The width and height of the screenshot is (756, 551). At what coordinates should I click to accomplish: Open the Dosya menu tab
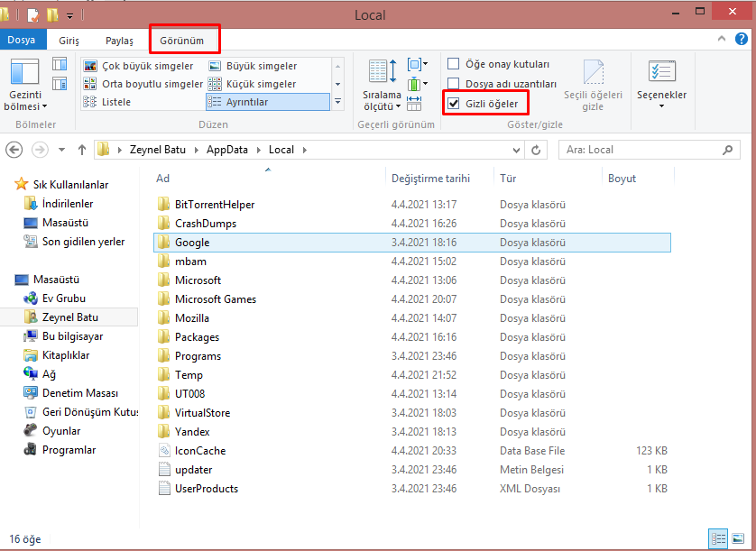(x=22, y=40)
